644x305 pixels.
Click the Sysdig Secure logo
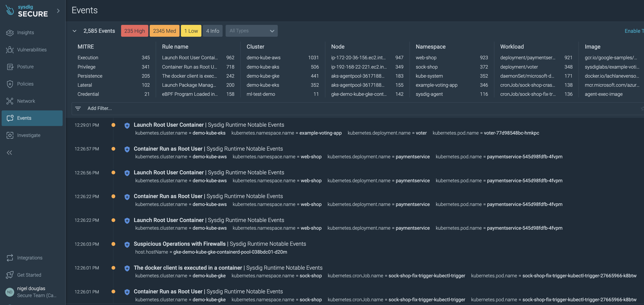(27, 11)
